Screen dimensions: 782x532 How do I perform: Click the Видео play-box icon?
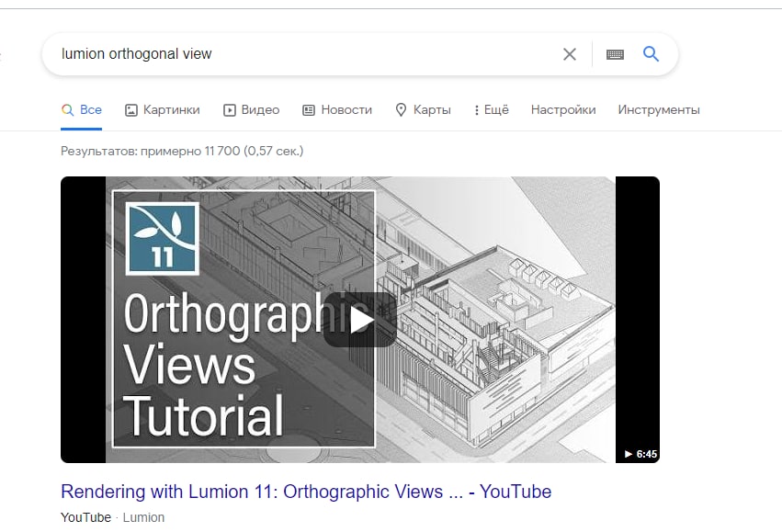click(x=230, y=110)
